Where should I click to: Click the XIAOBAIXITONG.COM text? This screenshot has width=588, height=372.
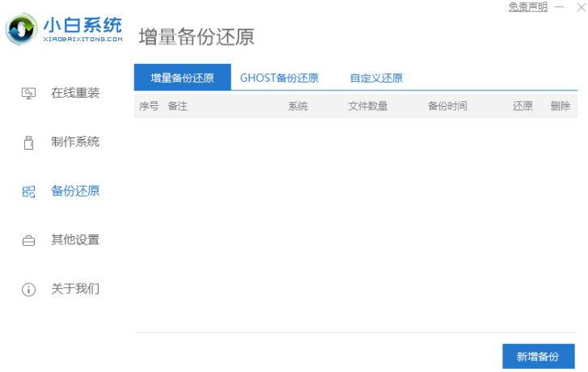point(82,39)
